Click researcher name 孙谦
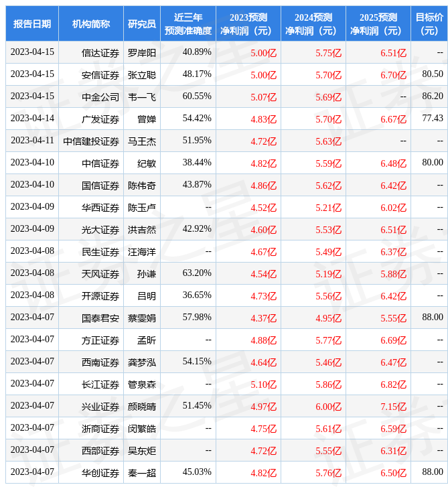Viewport: 448px width, 489px height. (x=147, y=274)
